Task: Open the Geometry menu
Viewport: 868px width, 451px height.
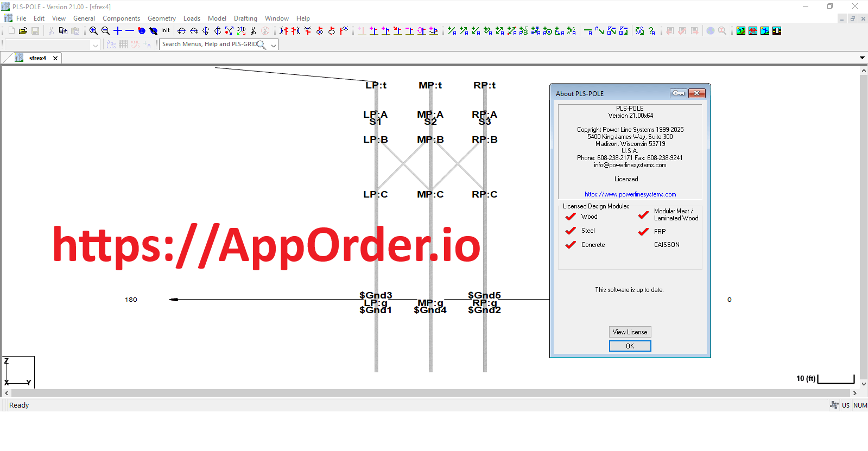Action: (162, 18)
